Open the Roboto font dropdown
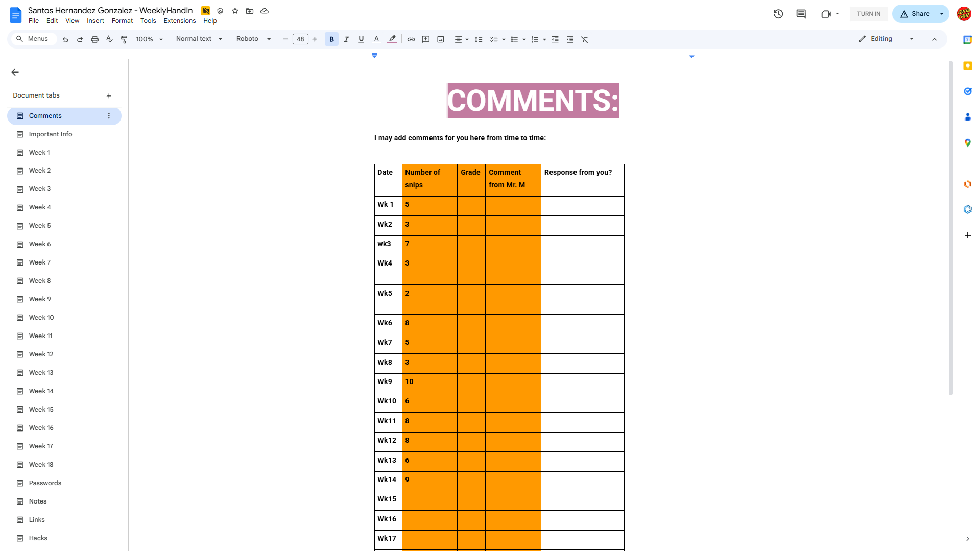Screen dimensions: 980x551 (253, 39)
